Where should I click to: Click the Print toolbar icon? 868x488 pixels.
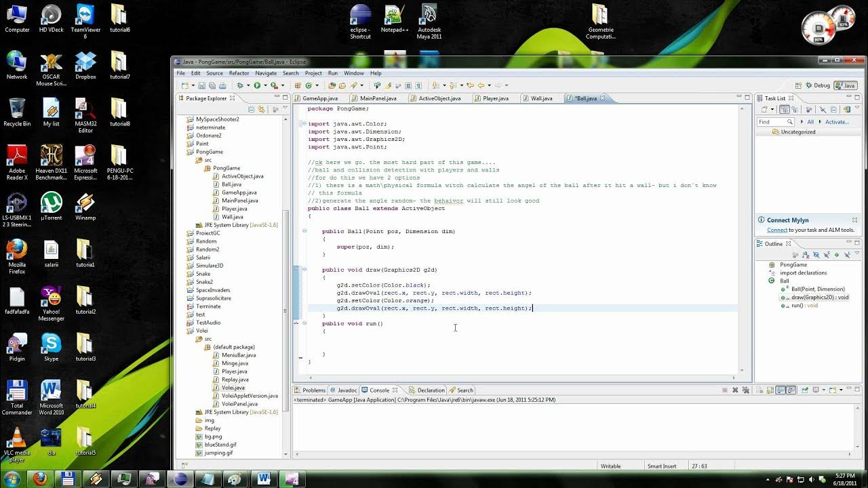223,85
